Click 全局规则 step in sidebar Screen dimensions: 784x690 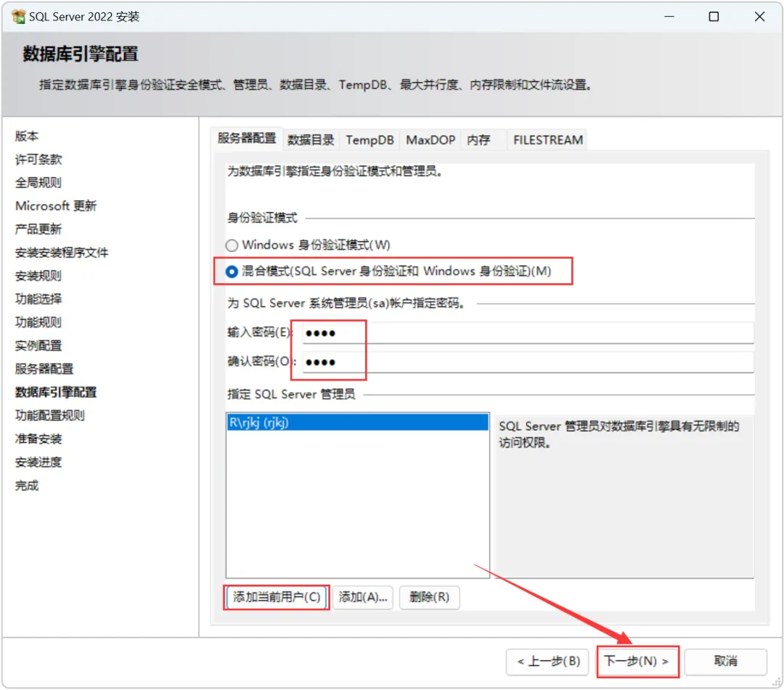[x=38, y=182]
